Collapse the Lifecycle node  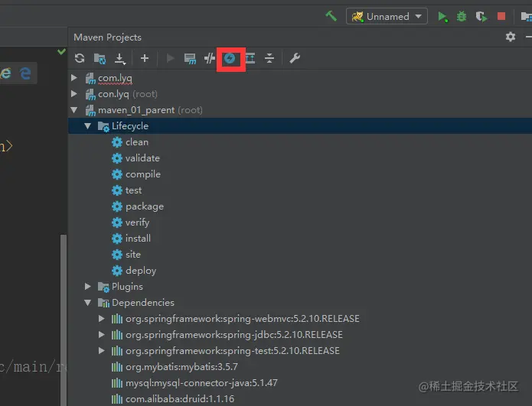pos(88,126)
